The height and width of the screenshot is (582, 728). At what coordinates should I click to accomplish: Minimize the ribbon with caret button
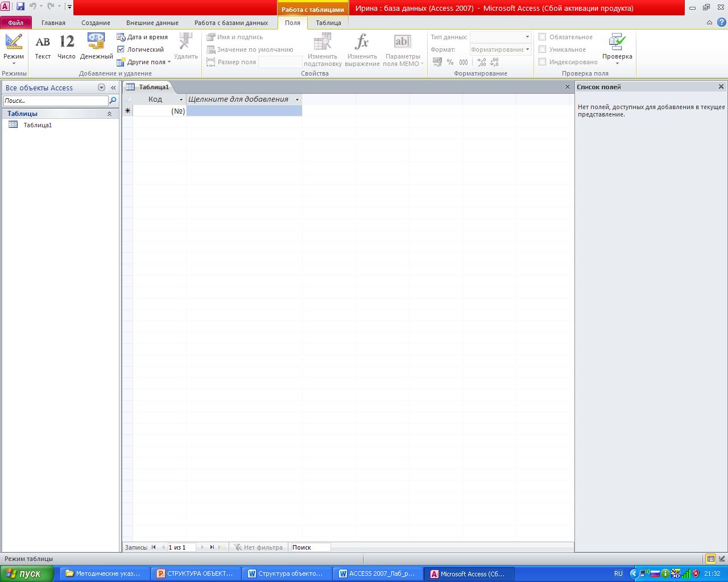pos(709,23)
